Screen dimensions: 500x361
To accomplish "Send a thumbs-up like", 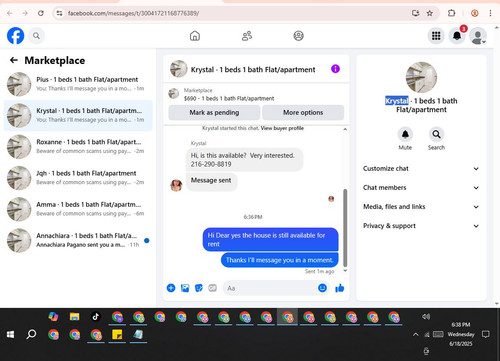I will click(340, 288).
